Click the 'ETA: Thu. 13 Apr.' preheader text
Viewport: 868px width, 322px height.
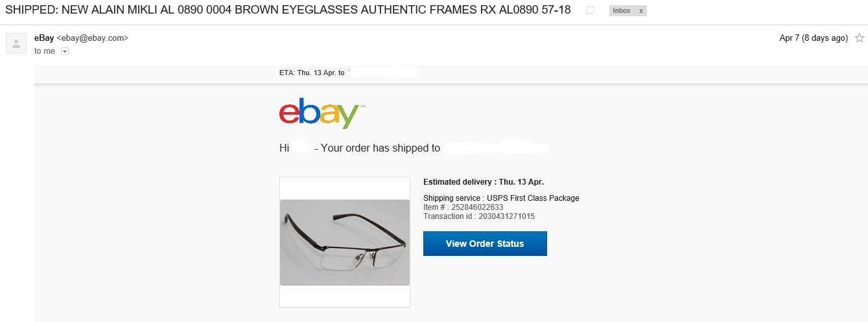(312, 73)
